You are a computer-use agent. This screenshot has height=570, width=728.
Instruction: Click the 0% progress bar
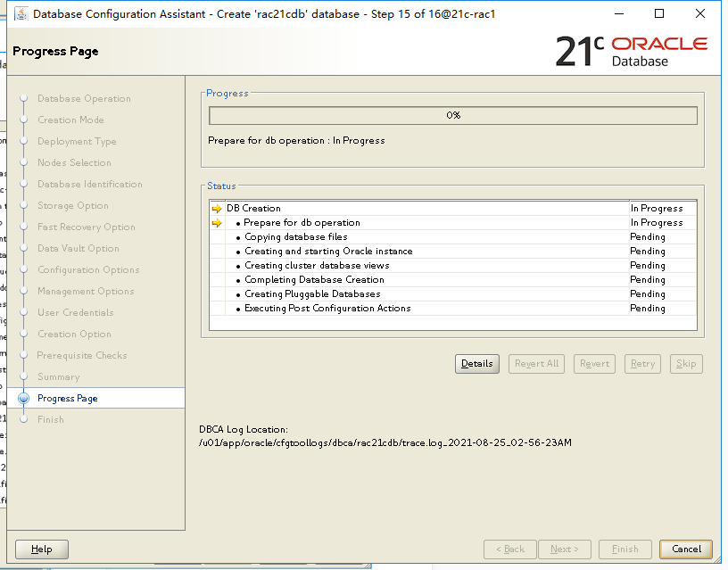[x=453, y=116]
